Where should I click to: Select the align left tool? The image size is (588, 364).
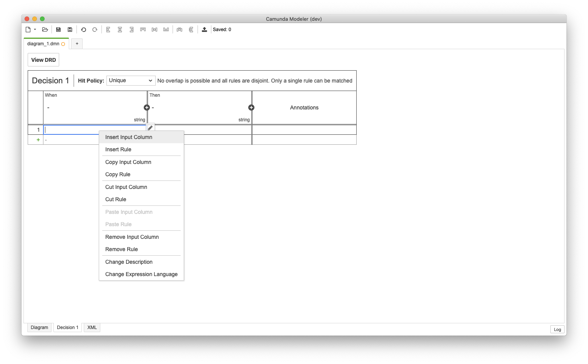tap(108, 29)
